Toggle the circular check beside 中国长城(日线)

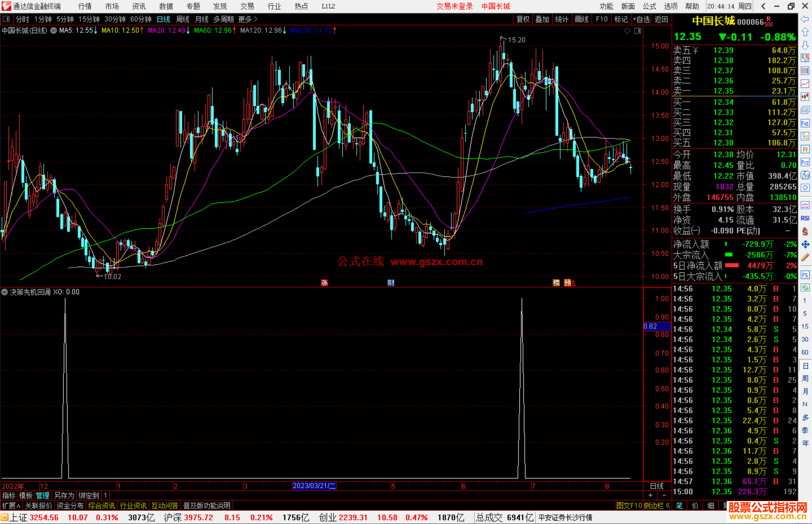[x=53, y=30]
